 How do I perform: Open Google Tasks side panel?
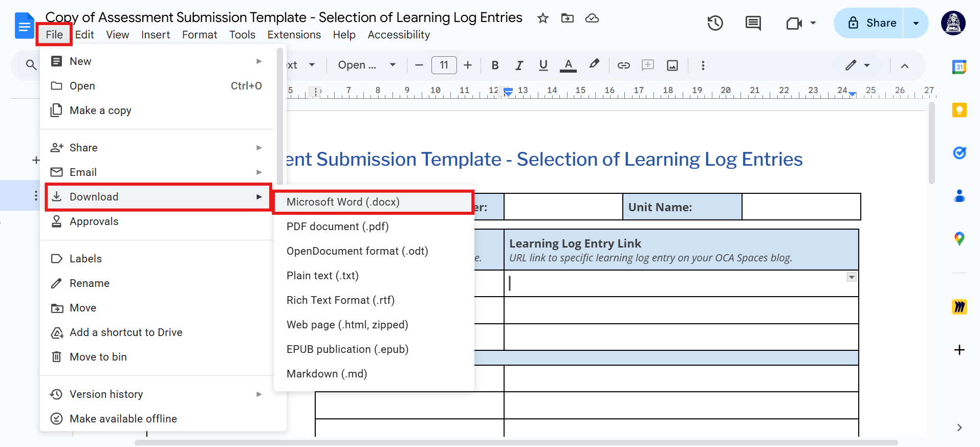[x=960, y=152]
